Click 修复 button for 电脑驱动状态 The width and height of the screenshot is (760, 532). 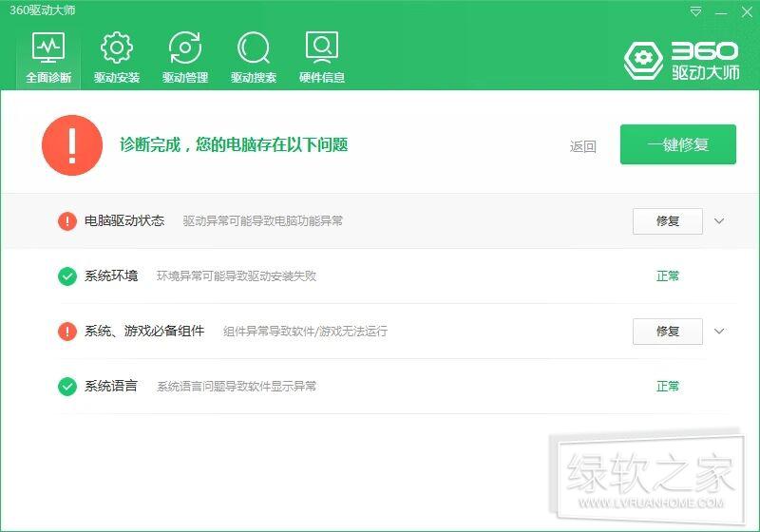pos(667,221)
